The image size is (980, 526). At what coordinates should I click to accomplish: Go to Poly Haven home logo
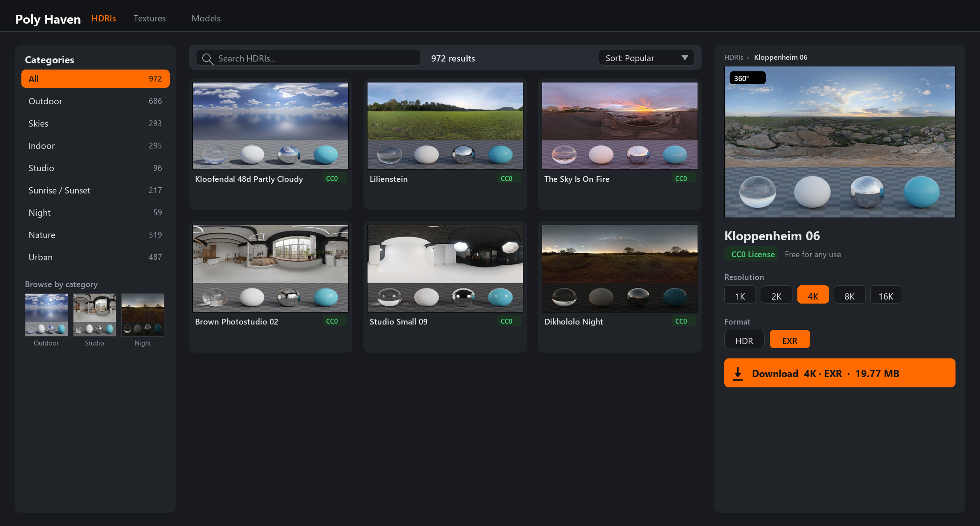[x=48, y=19]
